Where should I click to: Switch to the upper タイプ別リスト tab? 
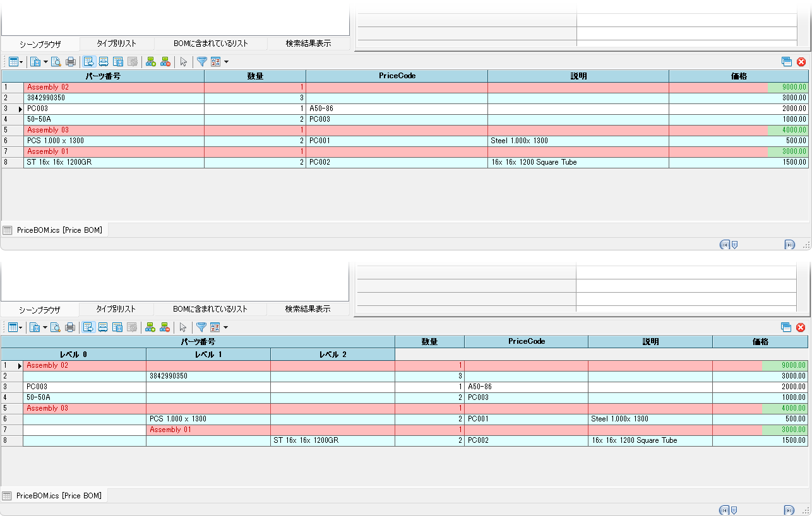[116, 44]
